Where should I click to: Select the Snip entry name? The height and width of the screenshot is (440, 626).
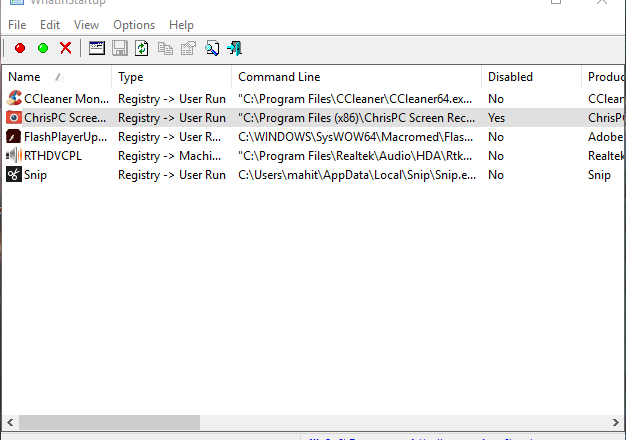tap(35, 175)
